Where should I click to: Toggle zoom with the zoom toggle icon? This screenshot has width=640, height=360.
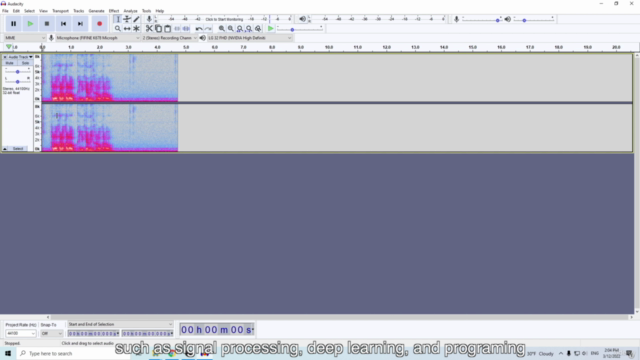258,29
